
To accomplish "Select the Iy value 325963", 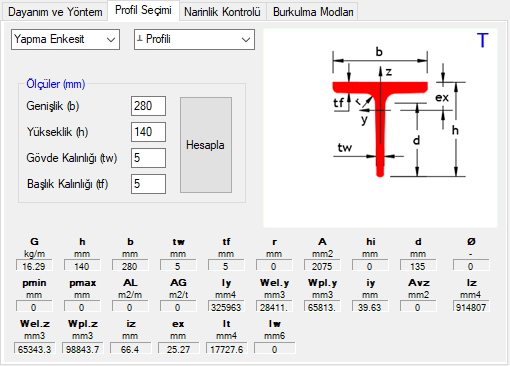I will click(226, 307).
